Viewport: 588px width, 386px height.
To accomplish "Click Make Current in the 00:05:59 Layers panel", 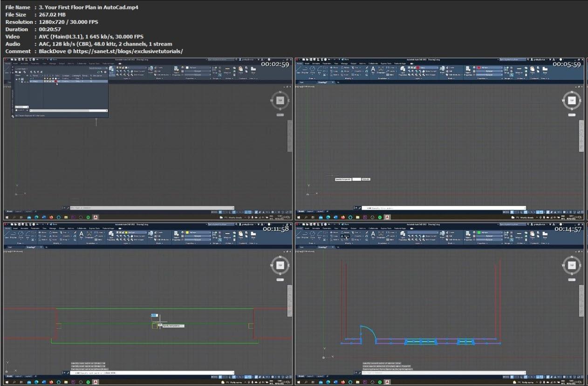I will click(431, 71).
